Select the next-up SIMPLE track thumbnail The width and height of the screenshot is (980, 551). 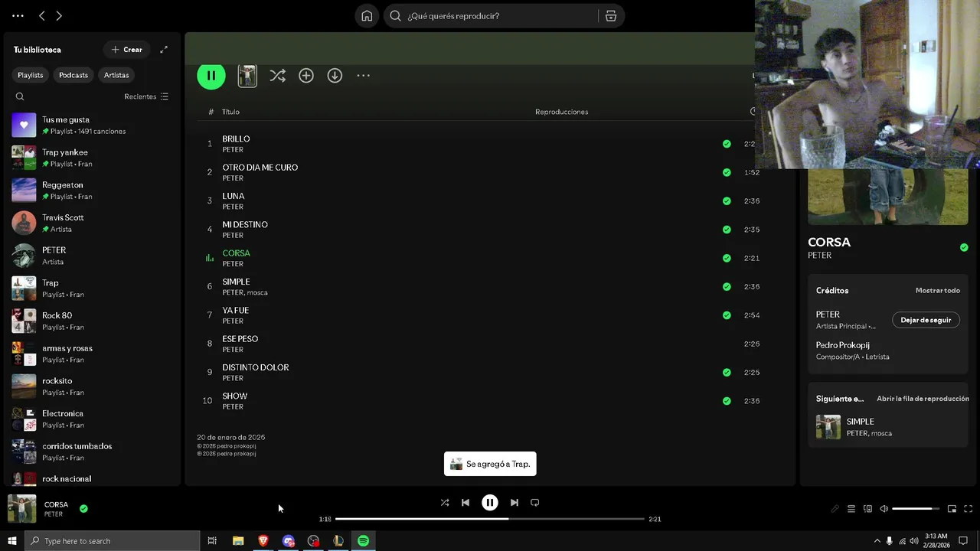click(828, 427)
